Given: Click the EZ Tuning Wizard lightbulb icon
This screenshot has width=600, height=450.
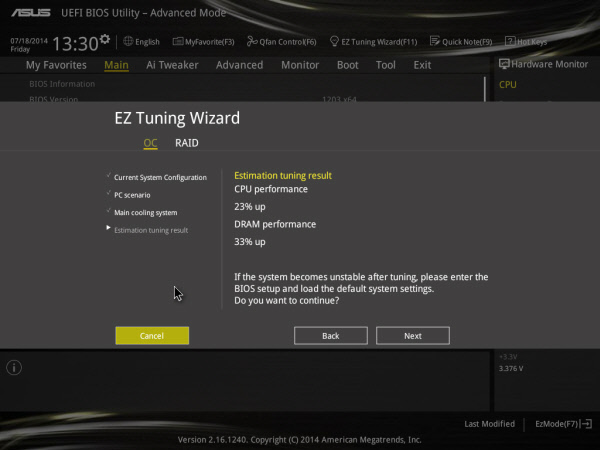Looking at the screenshot, I should pos(334,41).
